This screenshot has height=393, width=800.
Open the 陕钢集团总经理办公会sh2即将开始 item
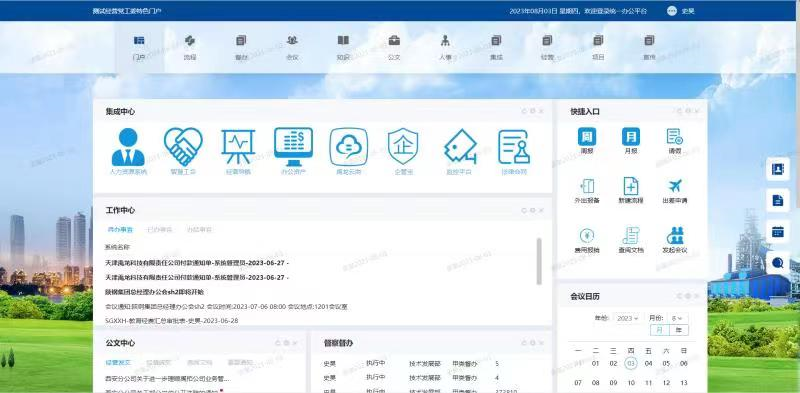click(x=154, y=292)
